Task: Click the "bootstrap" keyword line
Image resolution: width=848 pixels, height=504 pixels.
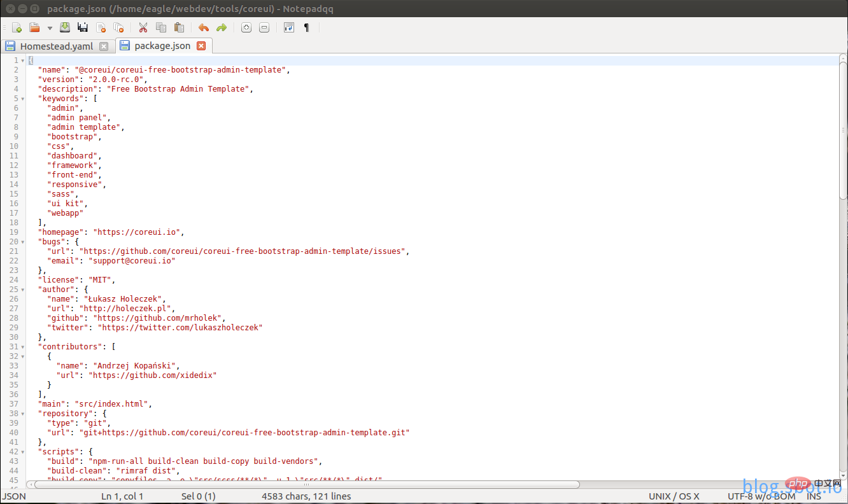Action: [x=74, y=137]
